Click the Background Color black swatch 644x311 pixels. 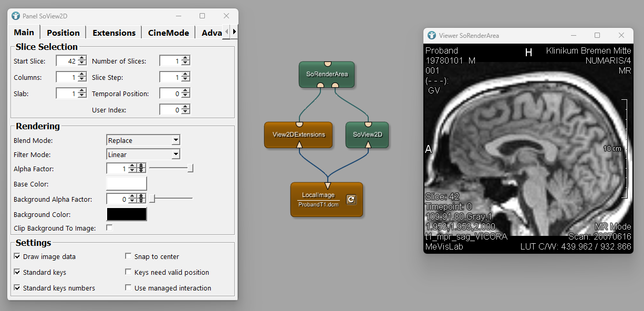[127, 214]
